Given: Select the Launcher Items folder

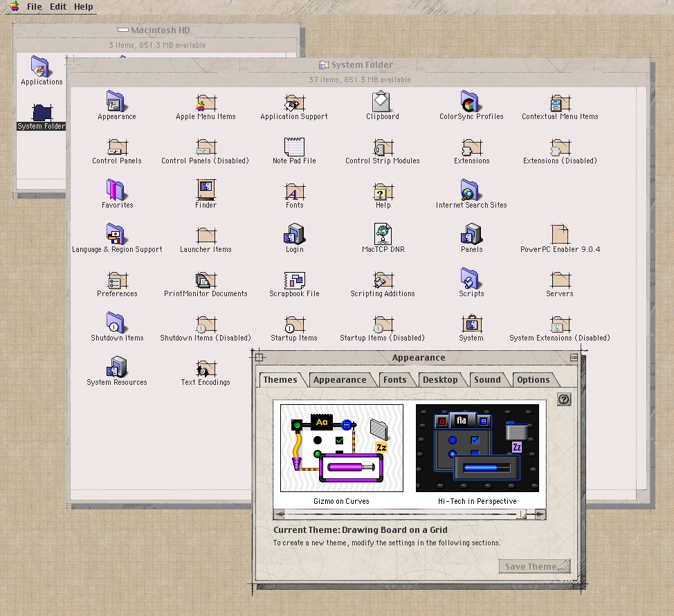Looking at the screenshot, I should pyautogui.click(x=206, y=235).
